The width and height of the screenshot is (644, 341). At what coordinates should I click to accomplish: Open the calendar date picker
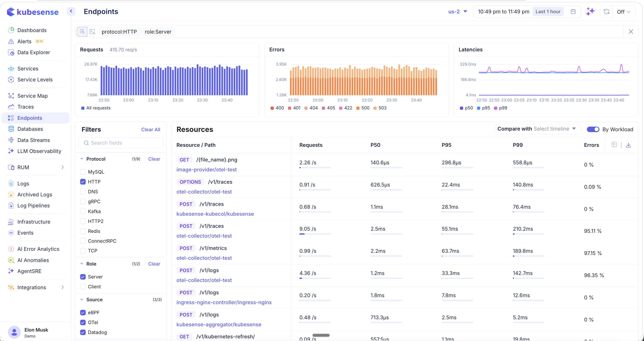[573, 11]
